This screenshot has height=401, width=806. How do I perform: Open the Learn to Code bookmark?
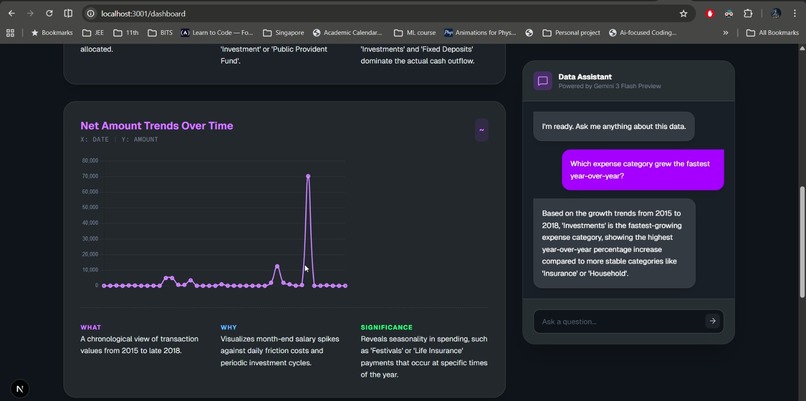click(x=217, y=33)
